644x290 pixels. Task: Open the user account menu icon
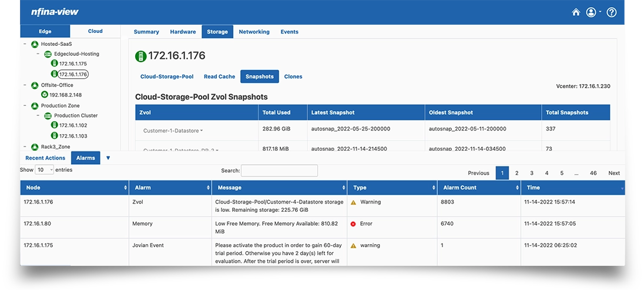click(x=591, y=12)
